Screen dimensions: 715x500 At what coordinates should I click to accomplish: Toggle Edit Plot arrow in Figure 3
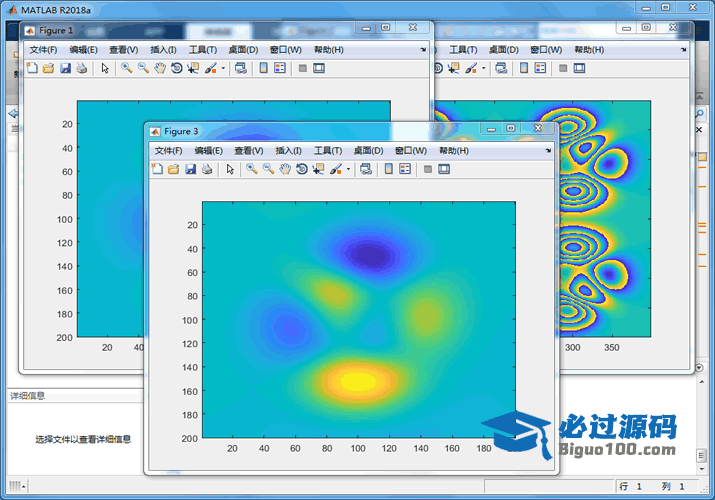(230, 169)
